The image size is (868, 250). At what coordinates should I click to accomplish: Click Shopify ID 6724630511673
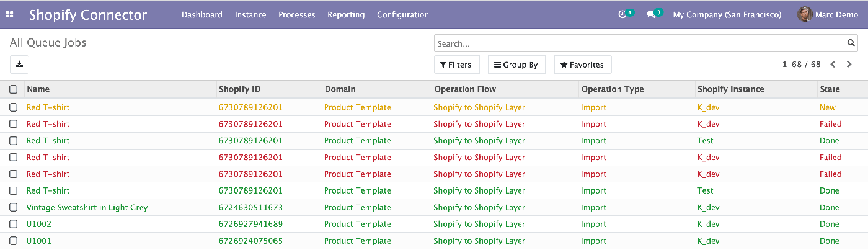(x=250, y=208)
